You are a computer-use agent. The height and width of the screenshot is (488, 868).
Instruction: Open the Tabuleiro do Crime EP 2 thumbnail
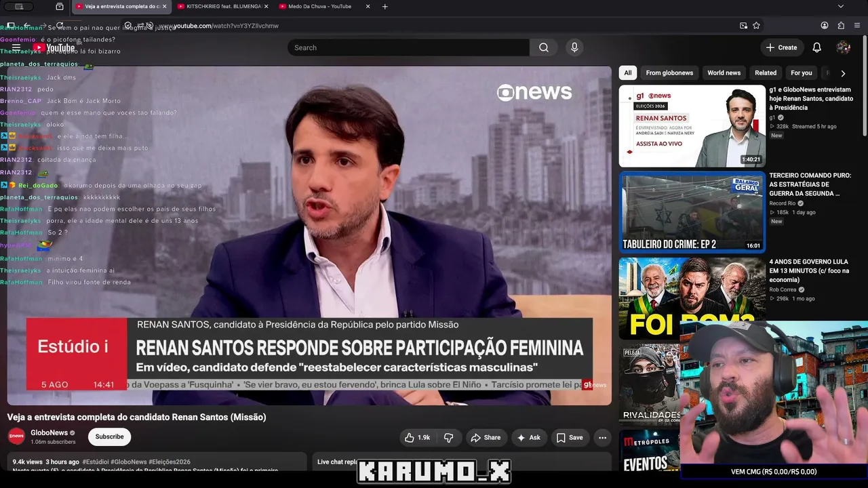tap(692, 212)
